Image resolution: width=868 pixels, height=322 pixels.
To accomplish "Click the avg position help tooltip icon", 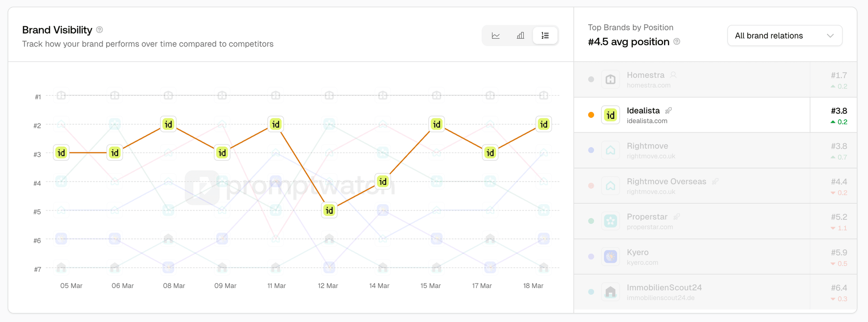I will tap(677, 42).
